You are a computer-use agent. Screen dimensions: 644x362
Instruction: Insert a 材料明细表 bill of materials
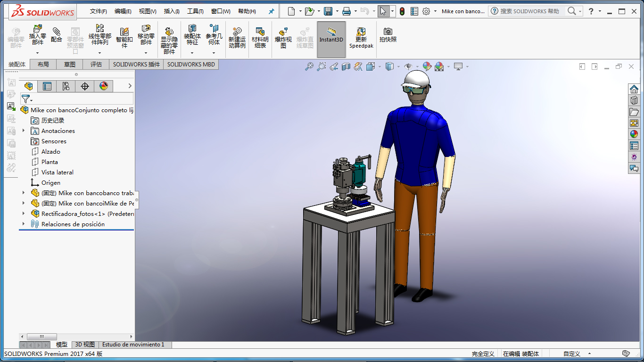(x=260, y=38)
